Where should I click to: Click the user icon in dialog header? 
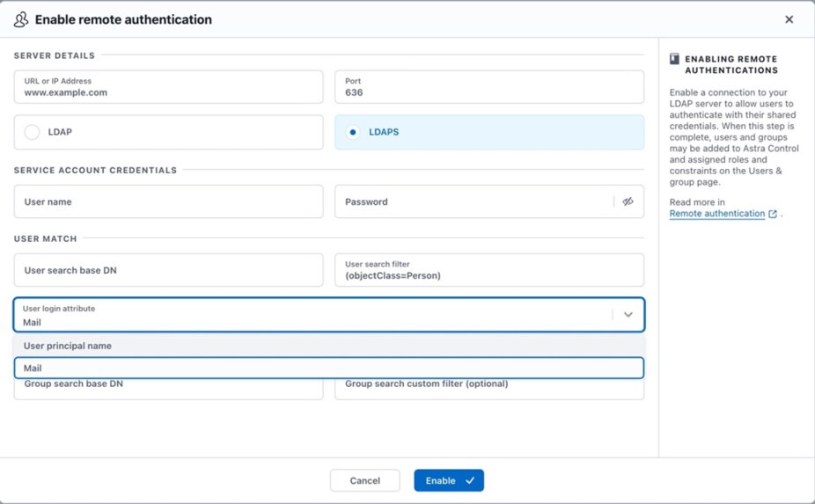pos(20,19)
